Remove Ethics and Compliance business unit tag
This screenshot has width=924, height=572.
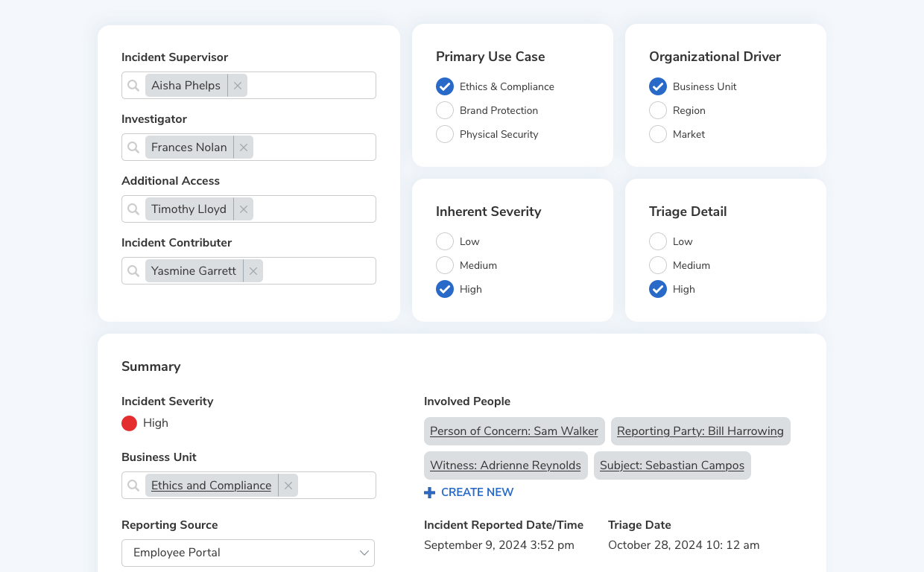pyautogui.click(x=288, y=486)
